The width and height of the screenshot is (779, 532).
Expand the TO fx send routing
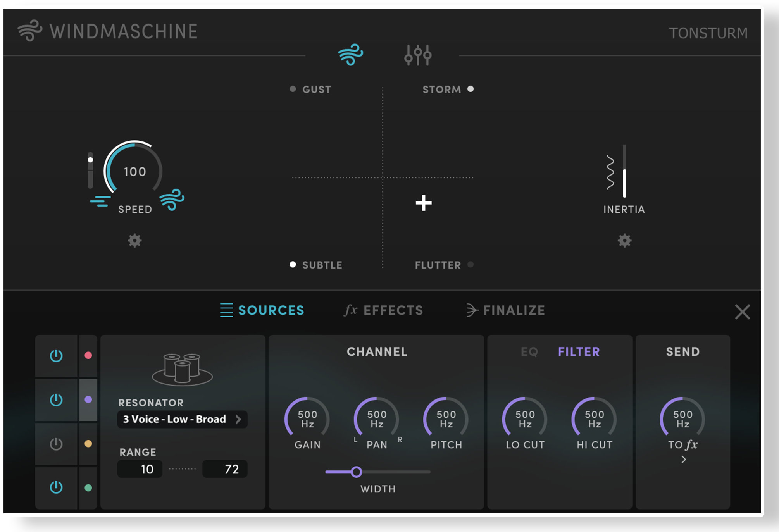click(683, 460)
